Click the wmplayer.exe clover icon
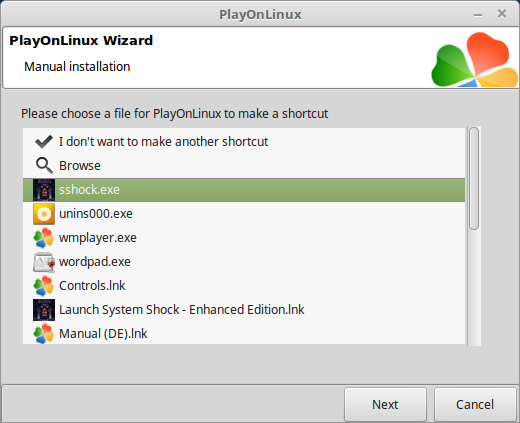Viewport: 520px width, 423px height. click(x=44, y=238)
